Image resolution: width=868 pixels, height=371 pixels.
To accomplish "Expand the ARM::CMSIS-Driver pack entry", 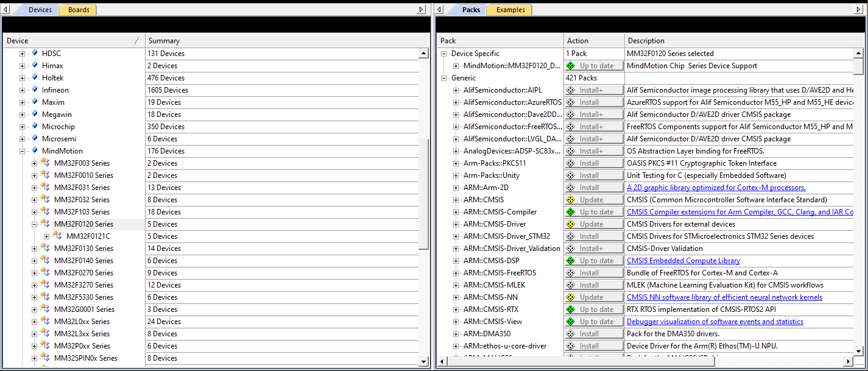I will pyautogui.click(x=456, y=224).
